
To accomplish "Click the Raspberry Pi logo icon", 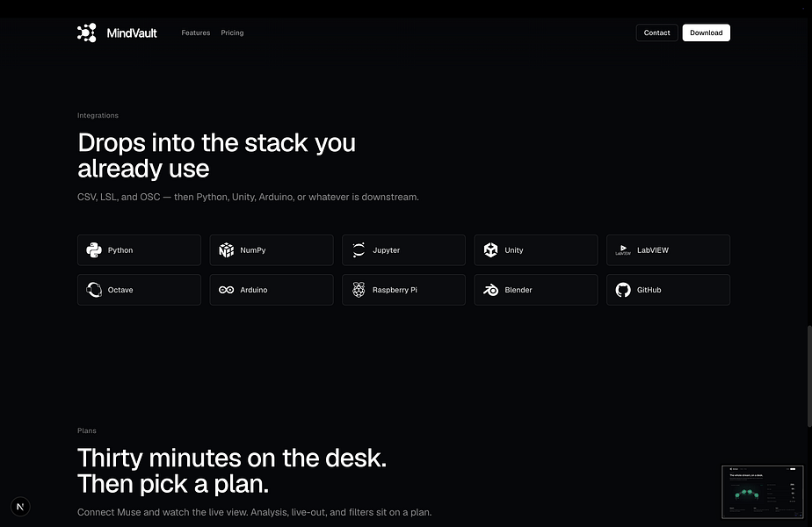I will (359, 290).
